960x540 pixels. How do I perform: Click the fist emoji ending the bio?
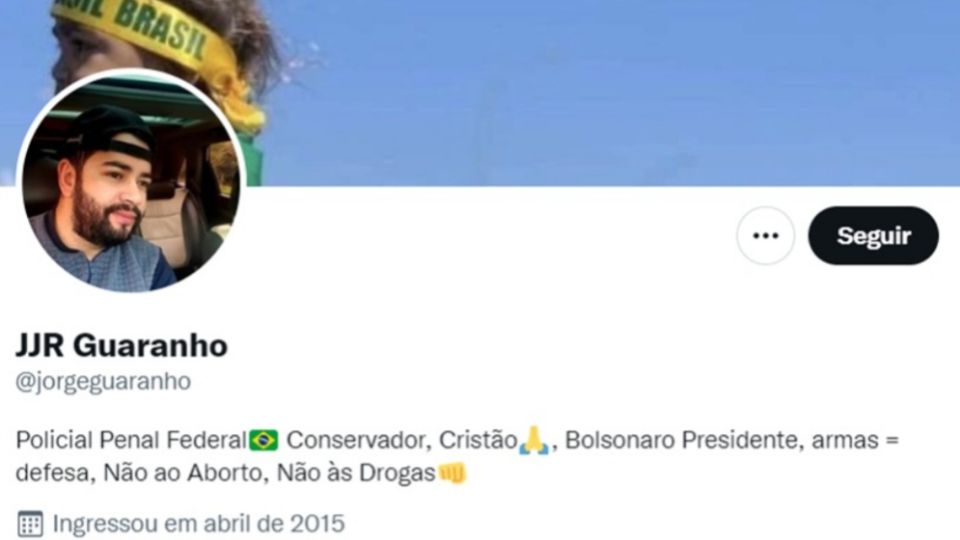point(452,473)
